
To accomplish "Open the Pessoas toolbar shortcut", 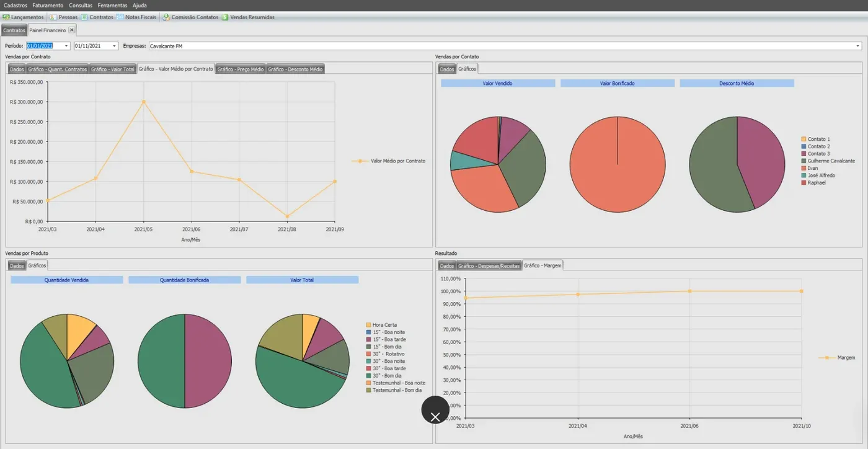I will [64, 17].
